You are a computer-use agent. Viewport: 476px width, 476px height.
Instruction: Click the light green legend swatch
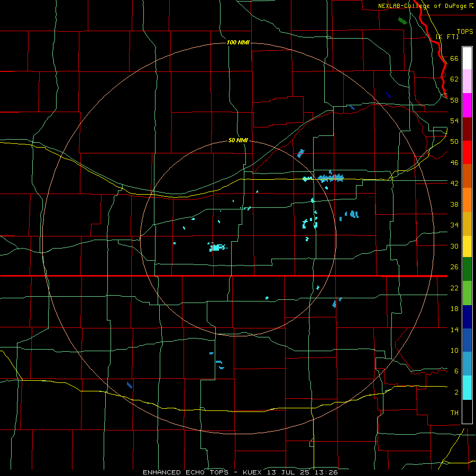point(467,293)
